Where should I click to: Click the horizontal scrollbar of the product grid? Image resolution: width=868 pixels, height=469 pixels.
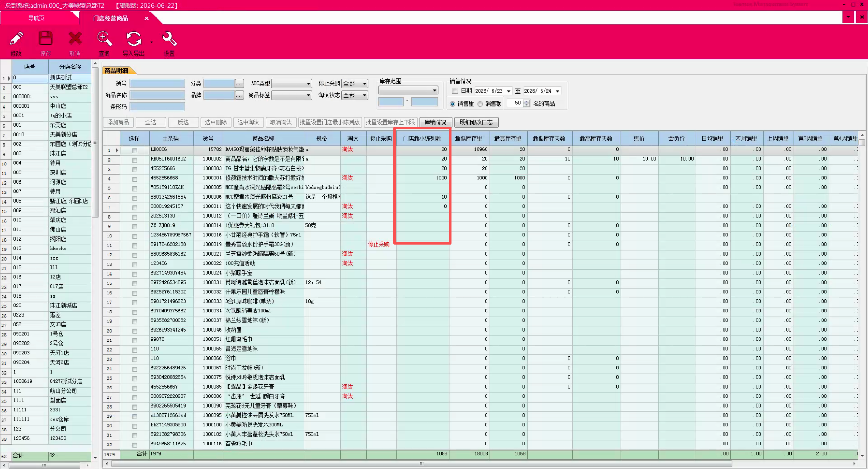coord(421,464)
